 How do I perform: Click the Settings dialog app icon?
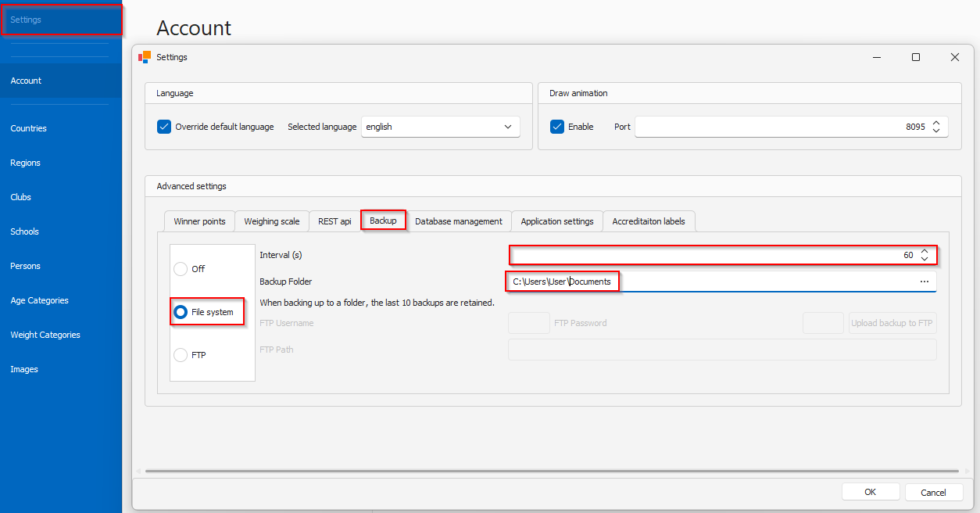(145, 57)
